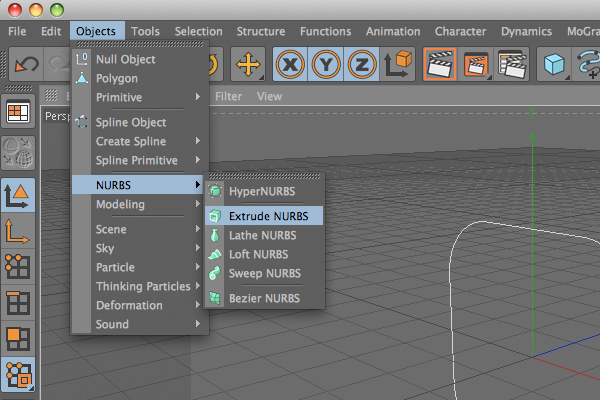Switch to Edges mode icon
Screen dimensions: 600x400
[18, 302]
